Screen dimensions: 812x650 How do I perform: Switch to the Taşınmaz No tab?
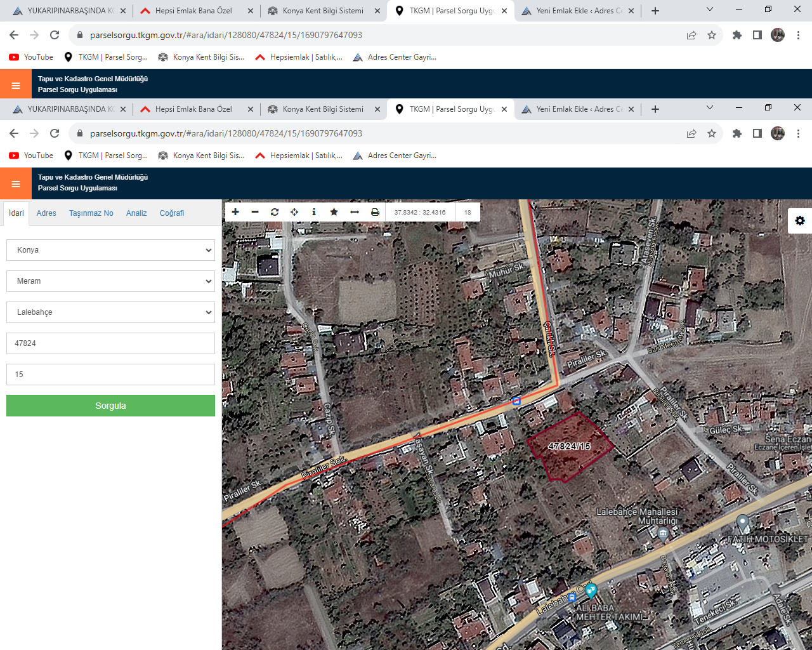91,213
